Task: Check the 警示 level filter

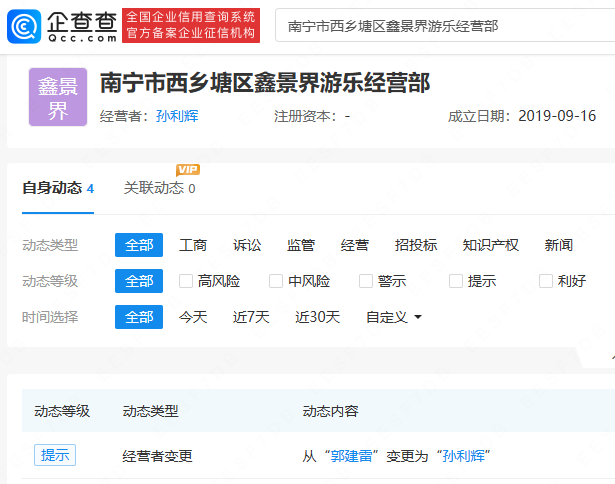Action: tap(366, 281)
